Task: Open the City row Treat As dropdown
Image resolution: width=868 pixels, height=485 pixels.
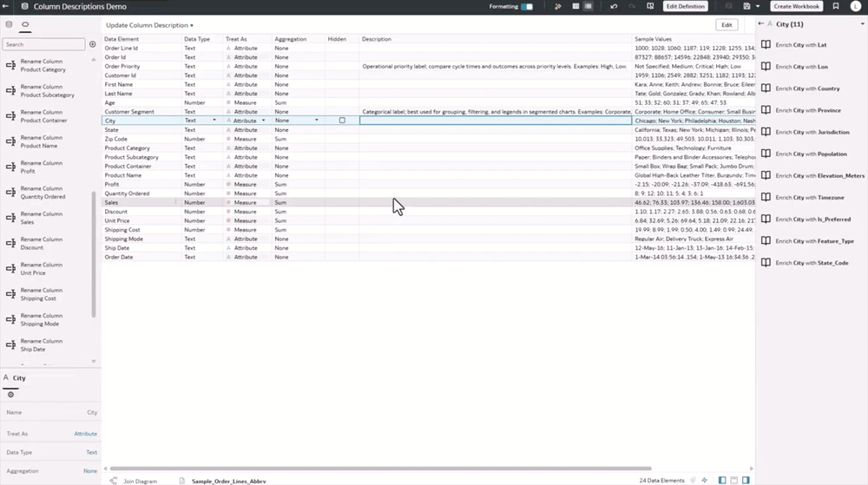Action: pos(264,120)
